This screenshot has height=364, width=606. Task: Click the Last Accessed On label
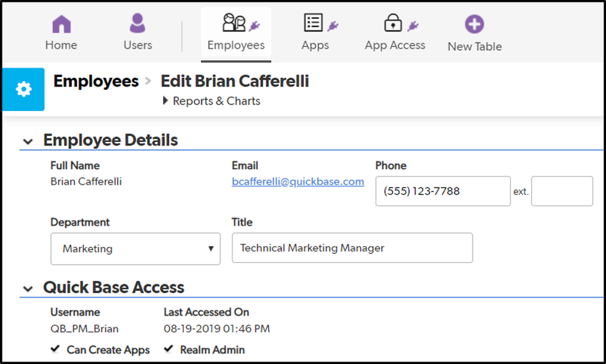(x=206, y=312)
